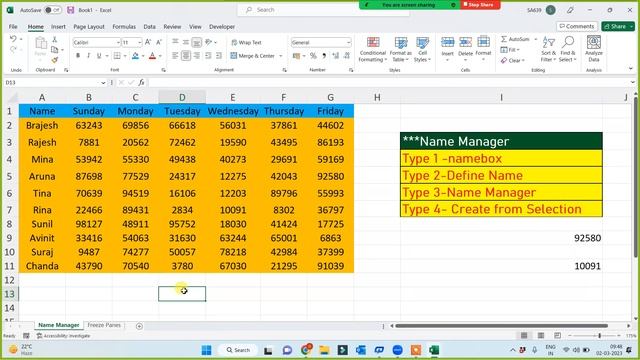
Task: Select column header D
Action: point(182,97)
